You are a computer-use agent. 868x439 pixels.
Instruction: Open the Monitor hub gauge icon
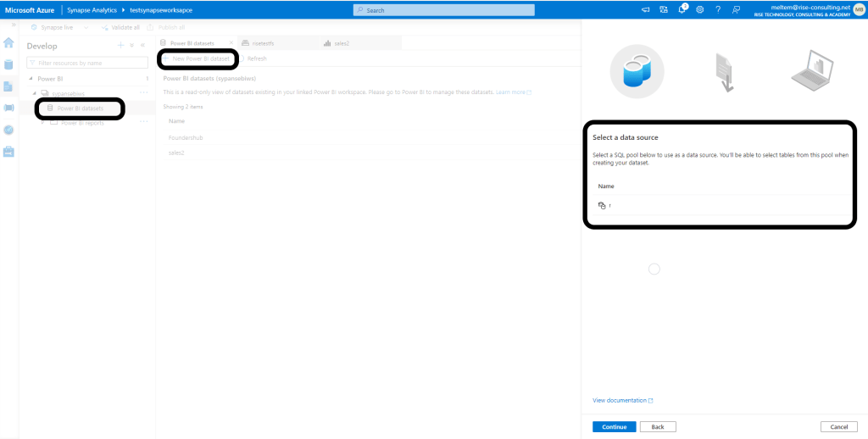point(8,130)
